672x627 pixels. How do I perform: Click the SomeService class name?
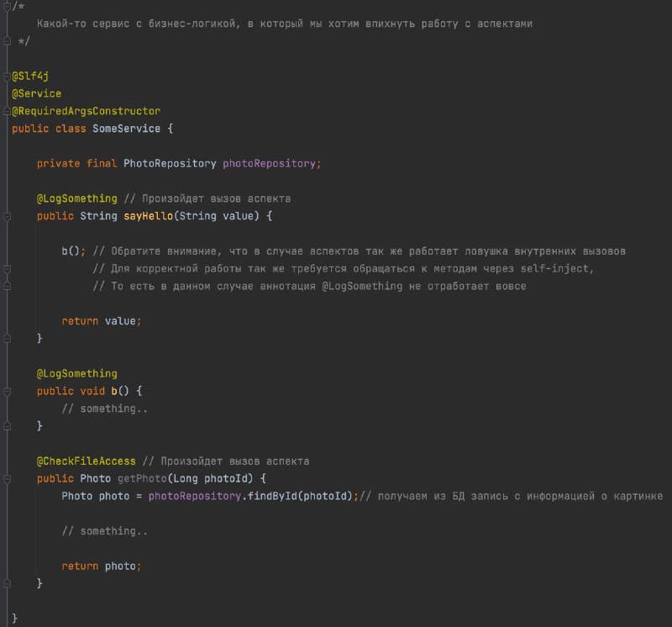pyautogui.click(x=127, y=129)
